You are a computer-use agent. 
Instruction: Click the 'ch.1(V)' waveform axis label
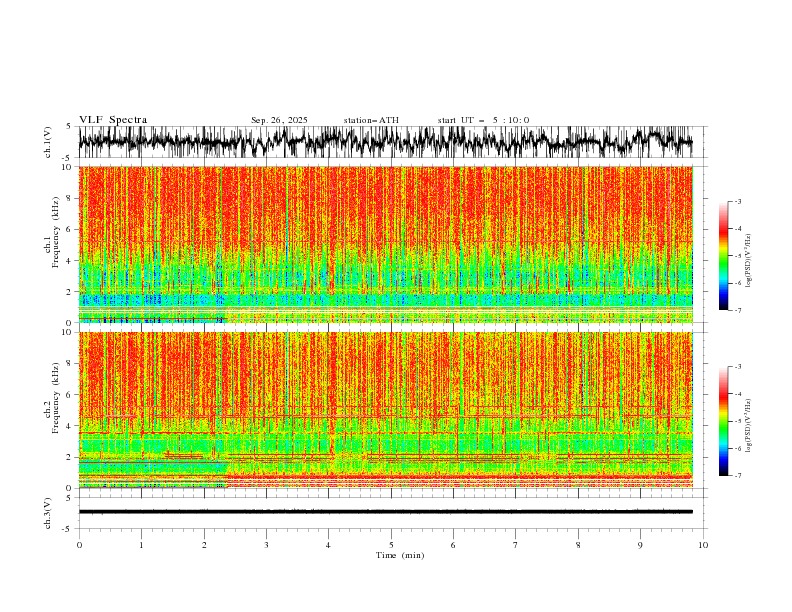pyautogui.click(x=48, y=142)
